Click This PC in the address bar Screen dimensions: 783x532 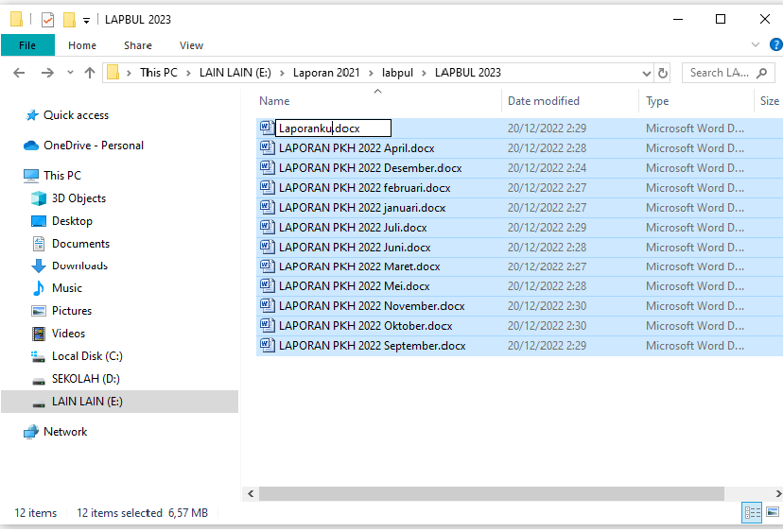159,73
